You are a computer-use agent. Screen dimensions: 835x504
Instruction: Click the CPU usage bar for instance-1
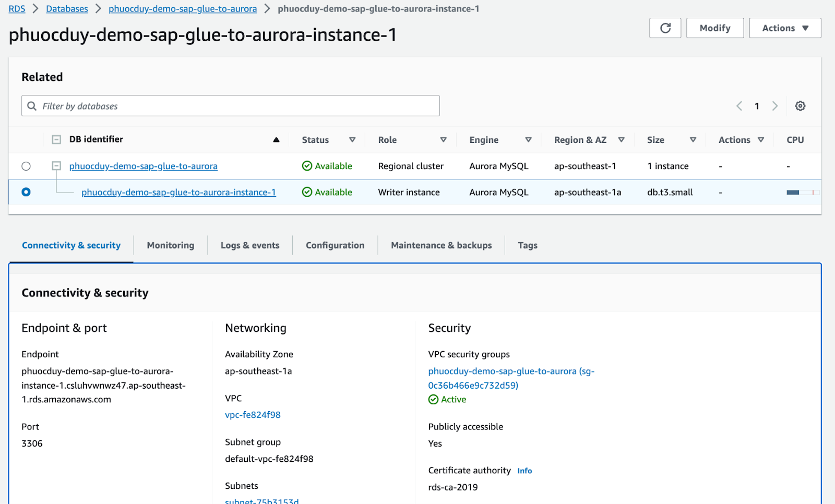803,193
